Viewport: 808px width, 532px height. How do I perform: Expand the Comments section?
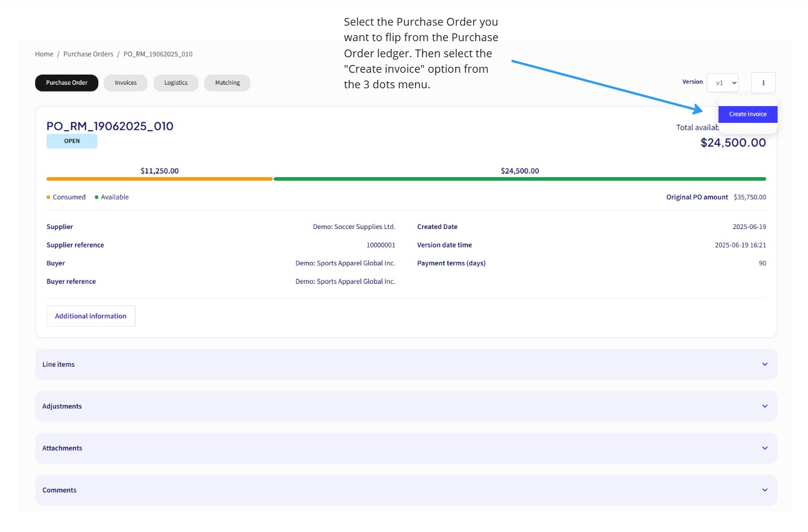point(764,490)
